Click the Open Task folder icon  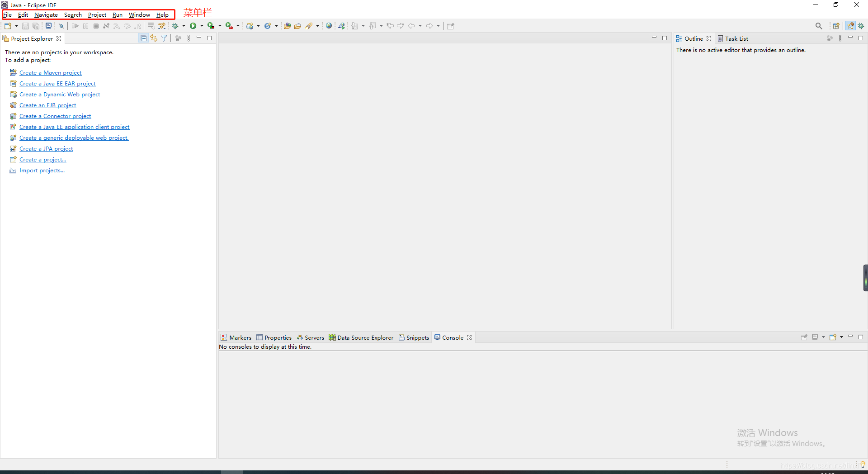tap(297, 26)
